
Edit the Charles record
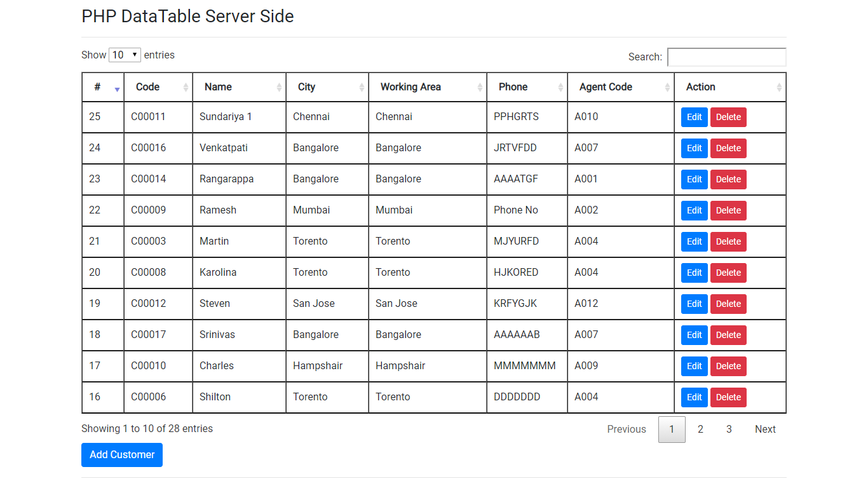[x=694, y=366]
